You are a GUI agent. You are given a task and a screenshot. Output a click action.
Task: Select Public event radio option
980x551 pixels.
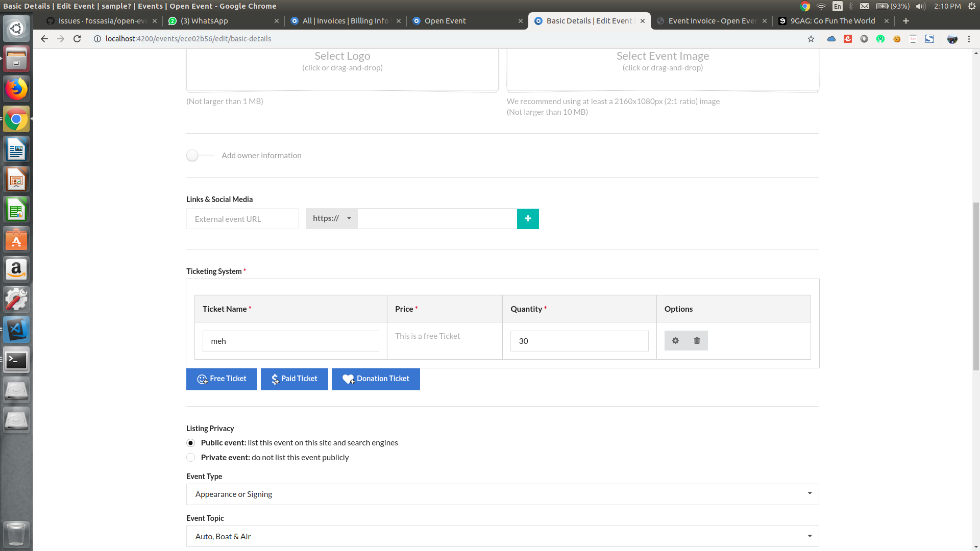191,443
